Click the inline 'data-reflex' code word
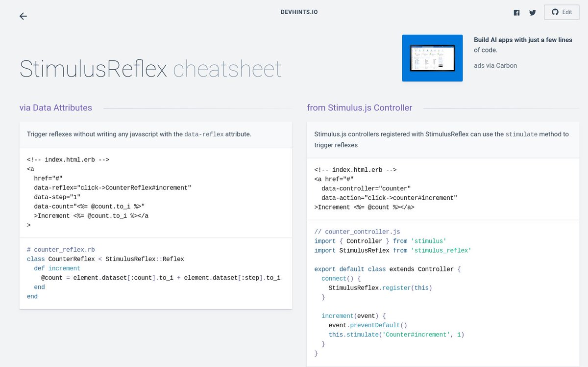This screenshot has width=588, height=367. pyautogui.click(x=204, y=134)
